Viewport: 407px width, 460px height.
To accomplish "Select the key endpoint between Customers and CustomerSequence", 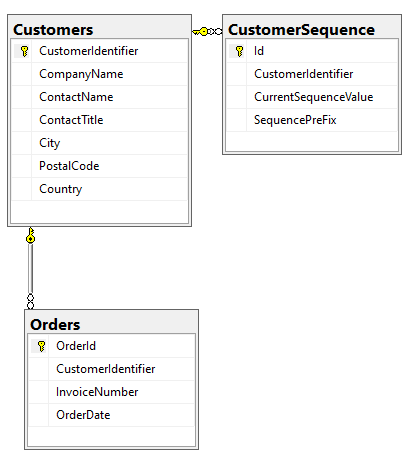I will [201, 31].
